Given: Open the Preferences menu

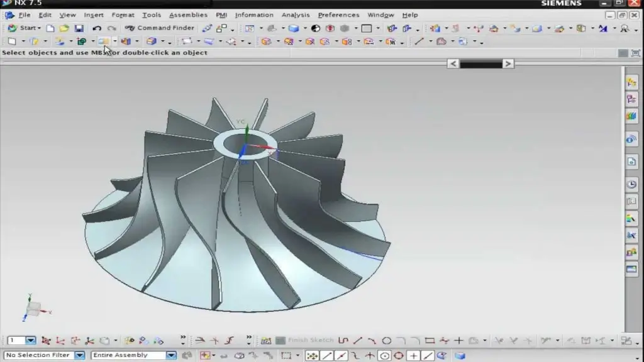Looking at the screenshot, I should [338, 14].
